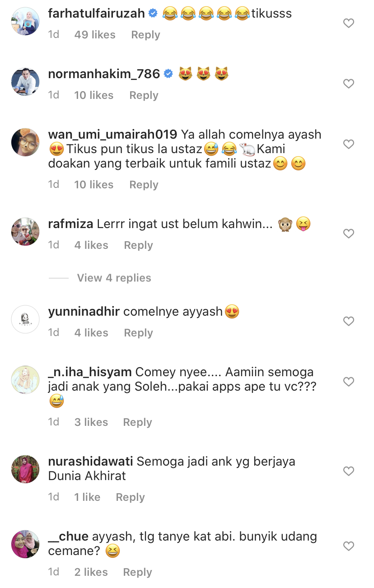Open __chue's profile avatar
This screenshot has height=588, width=374.
click(25, 544)
